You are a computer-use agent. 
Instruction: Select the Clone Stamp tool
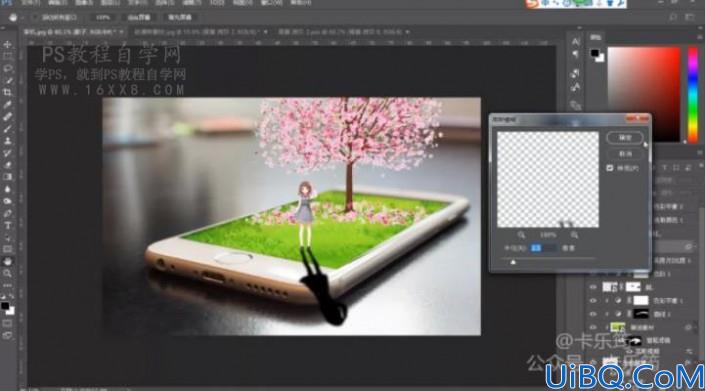click(8, 141)
